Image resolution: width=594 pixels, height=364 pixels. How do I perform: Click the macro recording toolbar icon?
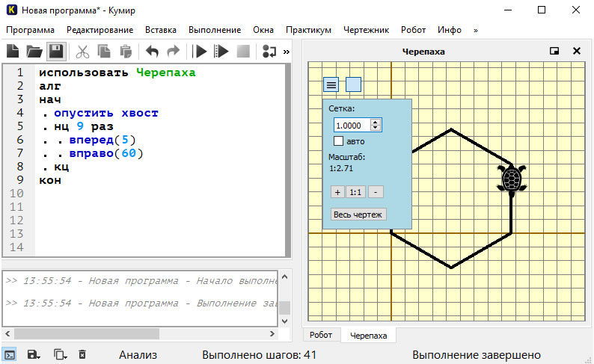pos(269,51)
